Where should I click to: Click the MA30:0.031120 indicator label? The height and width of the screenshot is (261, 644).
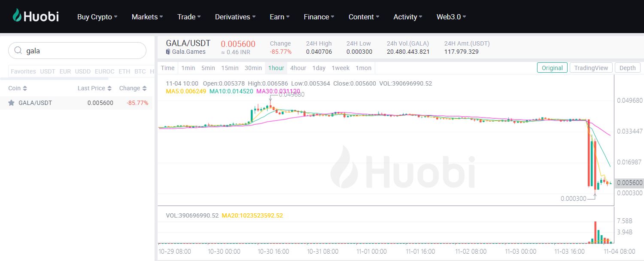[x=278, y=91]
